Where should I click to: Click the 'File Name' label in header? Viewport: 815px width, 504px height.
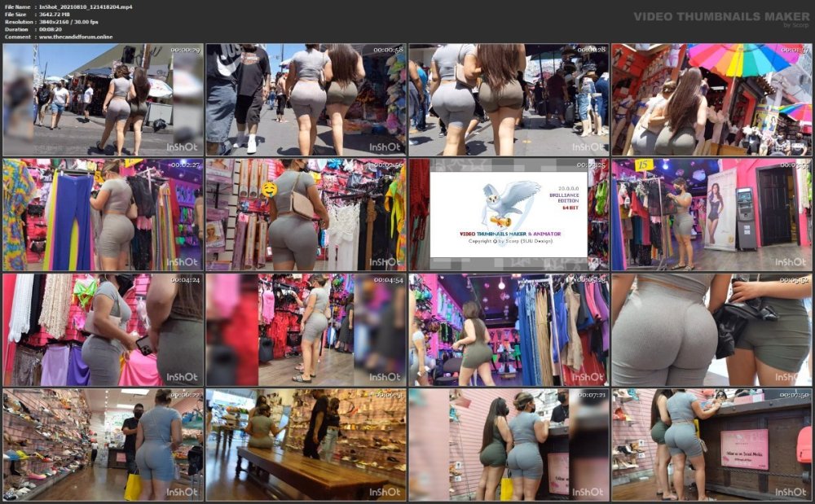click(x=17, y=7)
